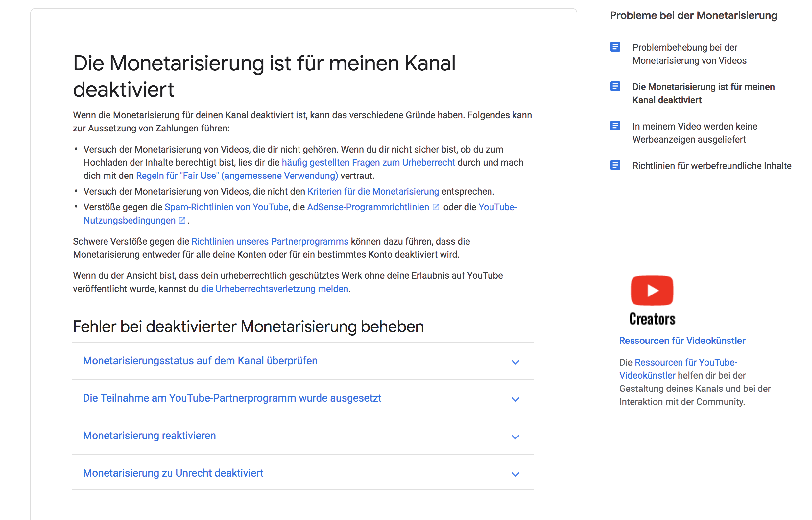This screenshot has width=812, height=520.
Task: Open Monetarisierung zu Unrecht deaktiviert section title
Action: pyautogui.click(x=173, y=473)
